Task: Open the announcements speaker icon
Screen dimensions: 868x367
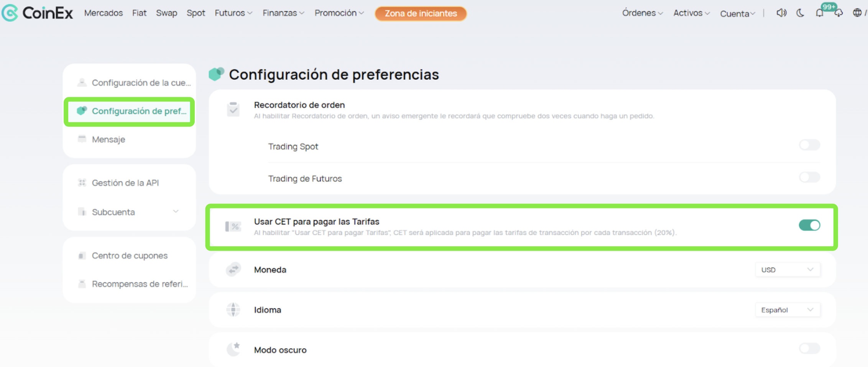Action: 781,13
